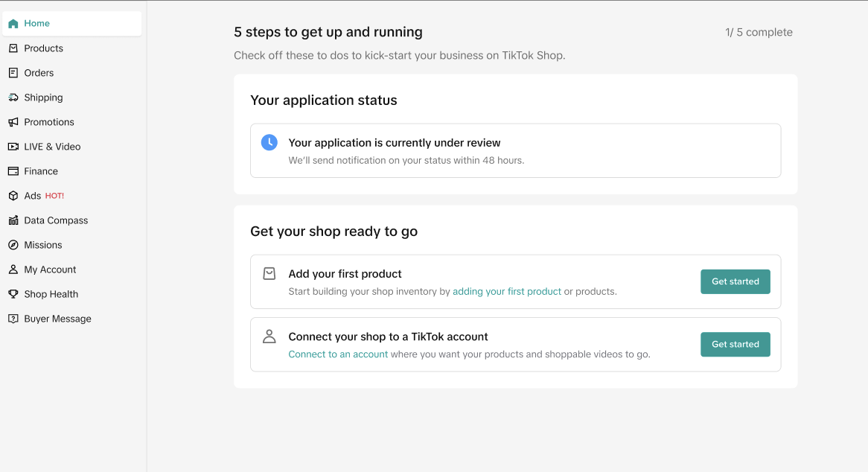Screen dimensions: 868x472
Task: Click the blue clock application status icon
Action: click(x=269, y=142)
